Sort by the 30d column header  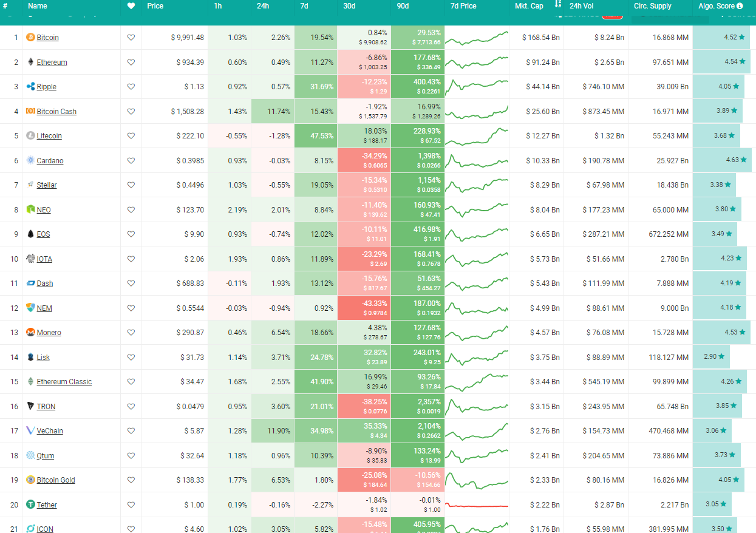(x=349, y=6)
